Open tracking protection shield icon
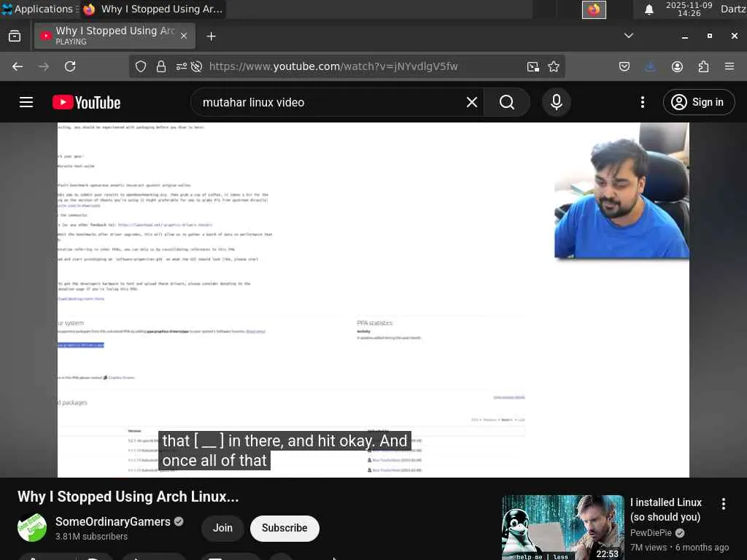Image resolution: width=747 pixels, height=560 pixels. 141,66
